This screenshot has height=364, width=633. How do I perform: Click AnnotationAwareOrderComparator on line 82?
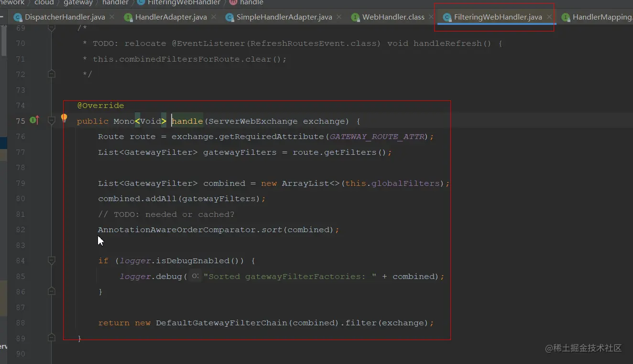point(177,230)
